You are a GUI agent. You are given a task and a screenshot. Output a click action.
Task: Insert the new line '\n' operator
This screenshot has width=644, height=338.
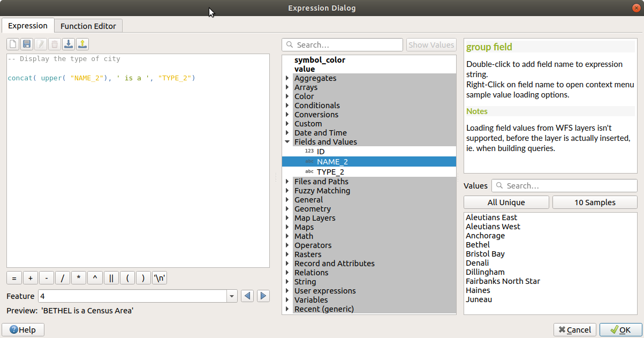[x=160, y=278]
